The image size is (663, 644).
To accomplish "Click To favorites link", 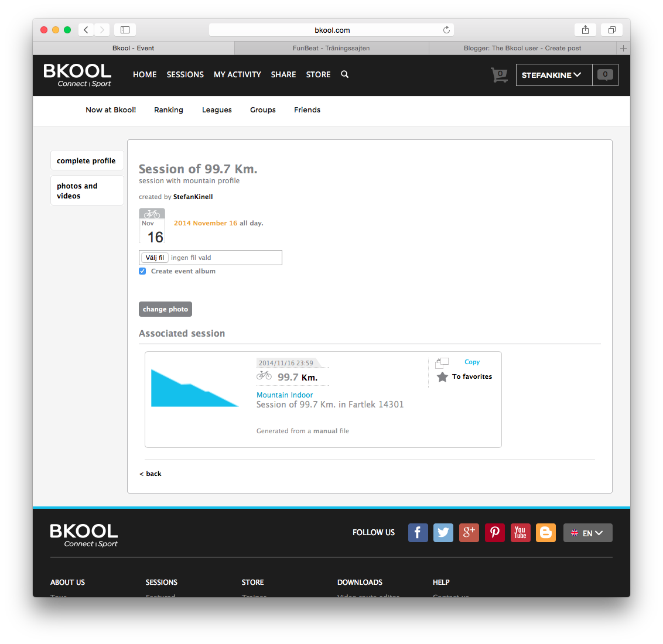I will (x=472, y=376).
